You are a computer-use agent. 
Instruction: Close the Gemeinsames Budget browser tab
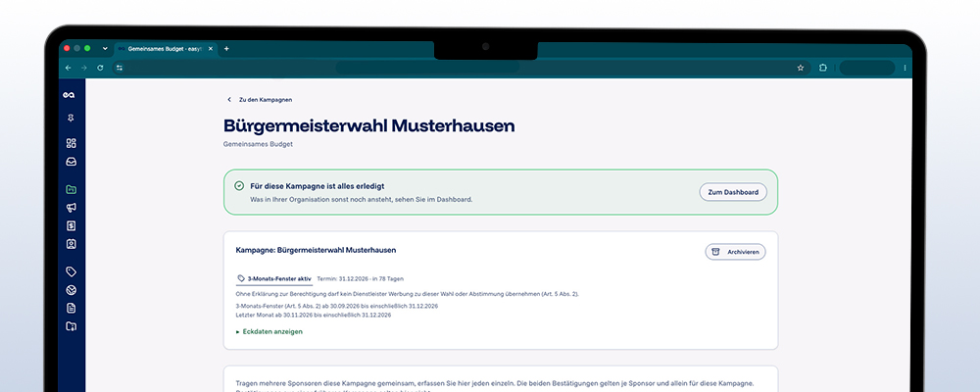pyautogui.click(x=211, y=49)
